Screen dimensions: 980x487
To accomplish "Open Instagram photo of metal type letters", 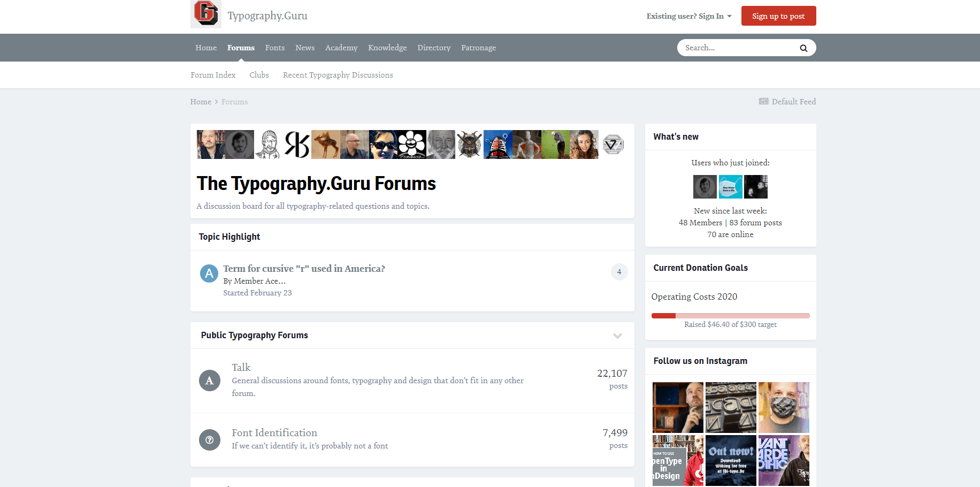I will click(x=731, y=407).
